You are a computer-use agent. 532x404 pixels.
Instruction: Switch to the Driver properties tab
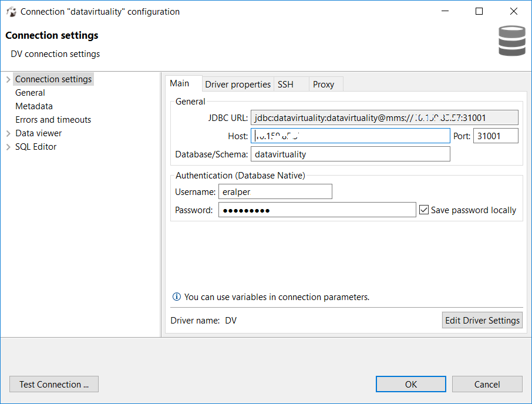click(238, 84)
